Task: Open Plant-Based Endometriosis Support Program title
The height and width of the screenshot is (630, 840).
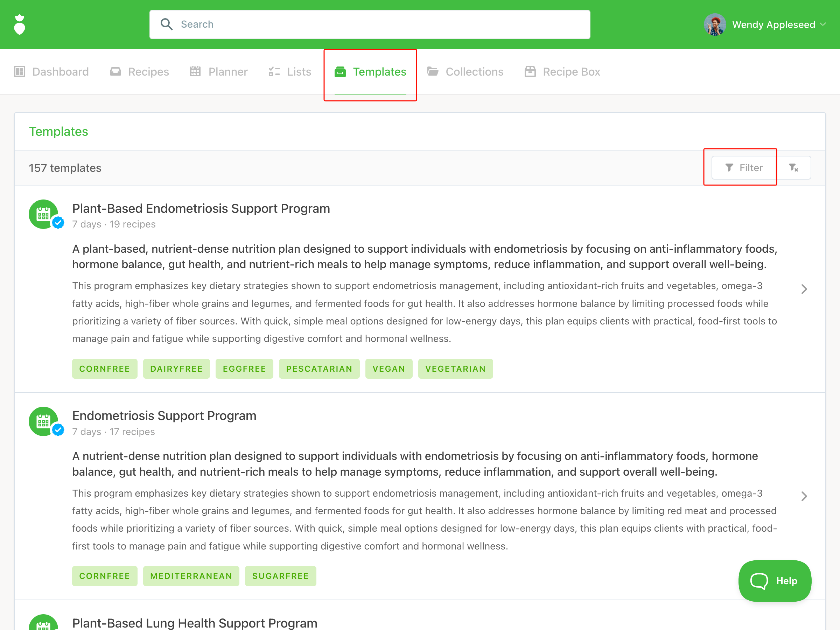Action: 201,209
